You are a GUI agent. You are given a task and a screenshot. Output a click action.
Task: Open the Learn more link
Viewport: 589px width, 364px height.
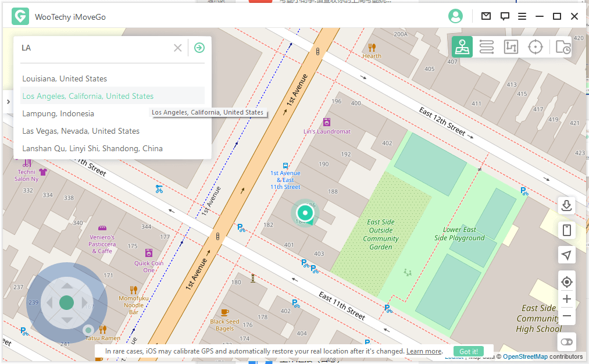(424, 351)
